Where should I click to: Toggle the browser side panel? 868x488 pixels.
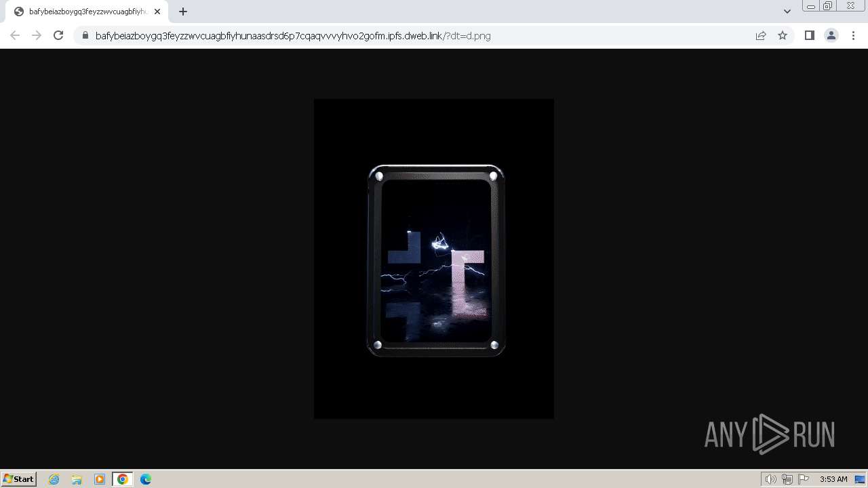[x=809, y=36]
